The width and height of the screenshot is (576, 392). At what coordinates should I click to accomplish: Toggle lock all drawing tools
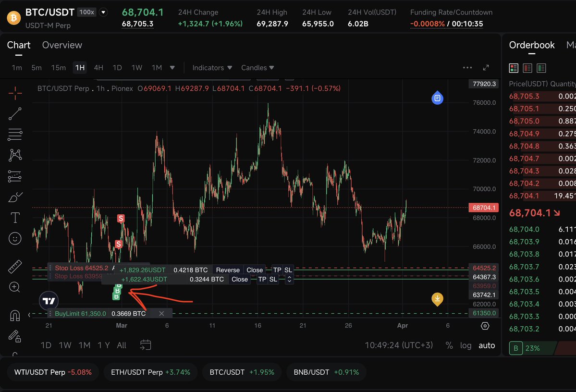(x=15, y=336)
